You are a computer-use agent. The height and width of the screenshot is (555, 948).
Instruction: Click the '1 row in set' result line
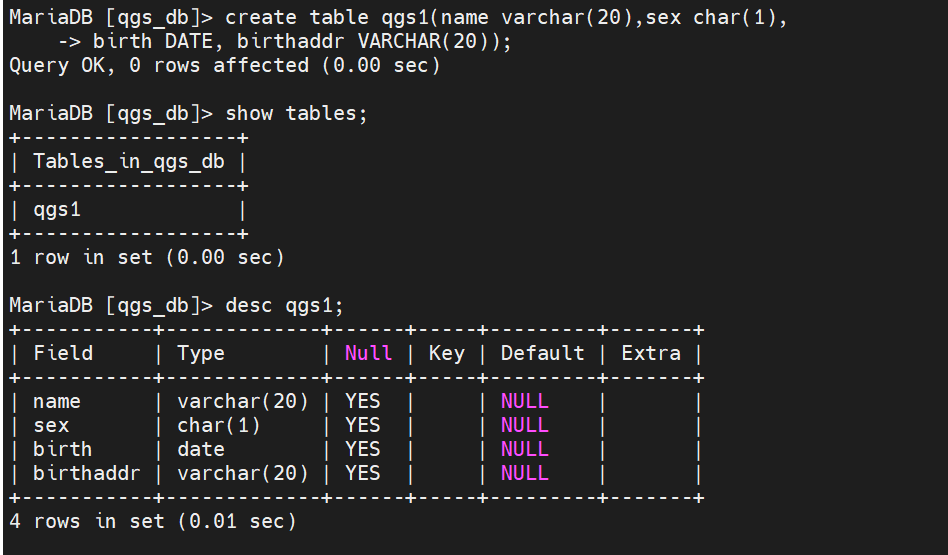[x=147, y=258]
